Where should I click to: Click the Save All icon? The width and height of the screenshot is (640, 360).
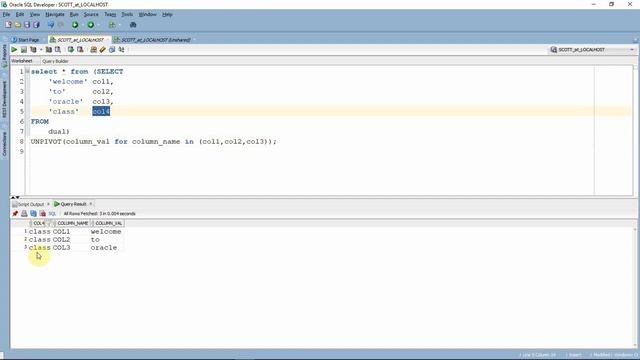pyautogui.click(x=36, y=25)
